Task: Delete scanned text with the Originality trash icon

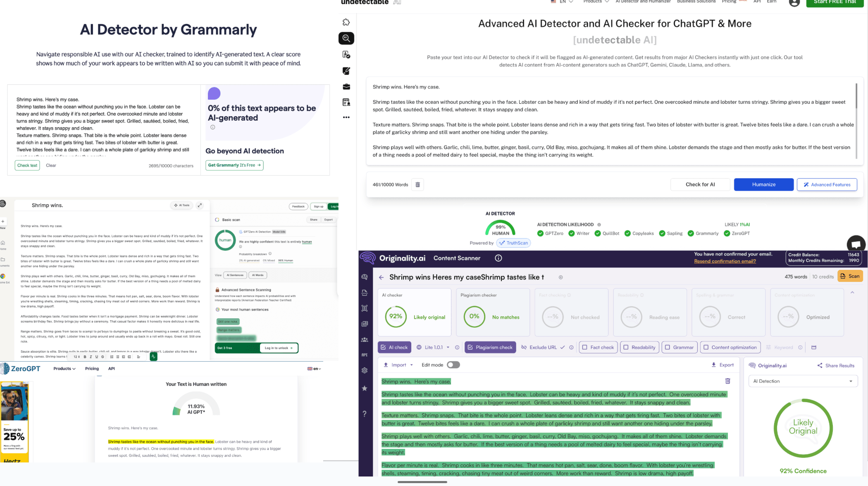Action: pos(727,381)
